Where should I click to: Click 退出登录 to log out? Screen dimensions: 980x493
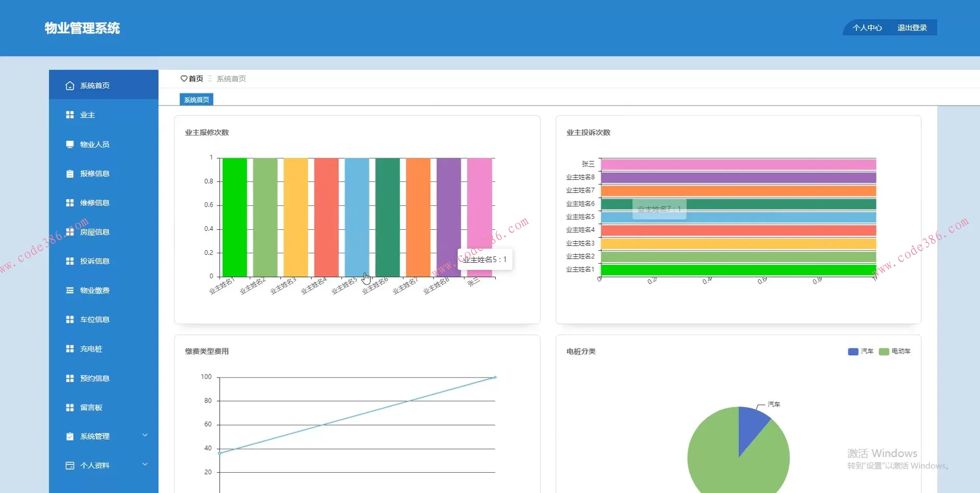tap(912, 28)
